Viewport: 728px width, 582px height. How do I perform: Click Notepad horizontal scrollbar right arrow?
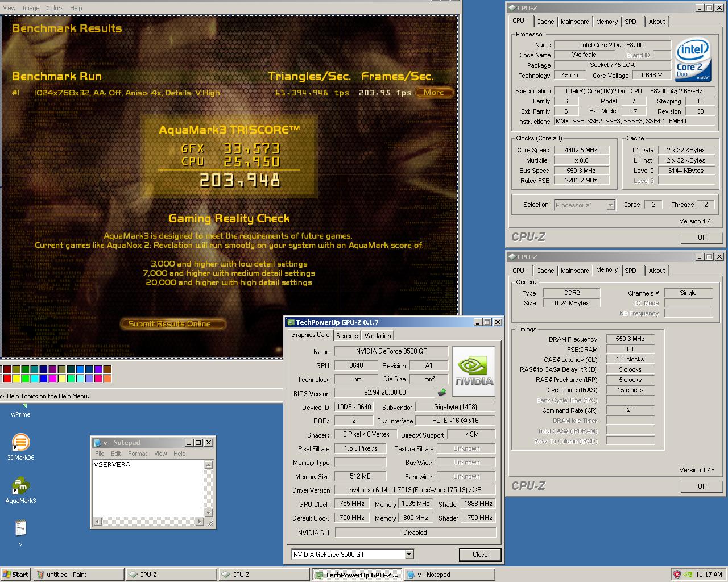(x=199, y=522)
